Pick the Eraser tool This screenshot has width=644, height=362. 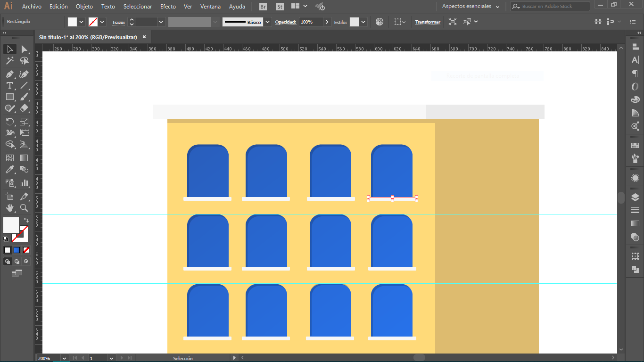(24, 108)
